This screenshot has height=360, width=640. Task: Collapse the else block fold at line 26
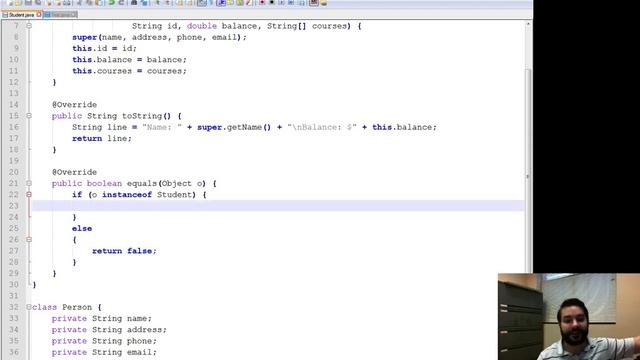tap(29, 240)
